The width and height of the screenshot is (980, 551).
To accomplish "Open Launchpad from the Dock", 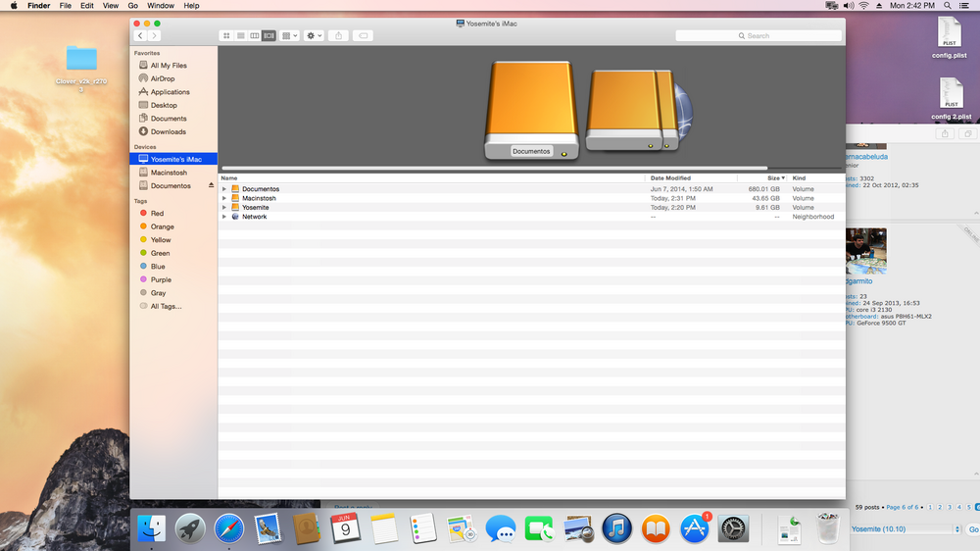I will (190, 528).
